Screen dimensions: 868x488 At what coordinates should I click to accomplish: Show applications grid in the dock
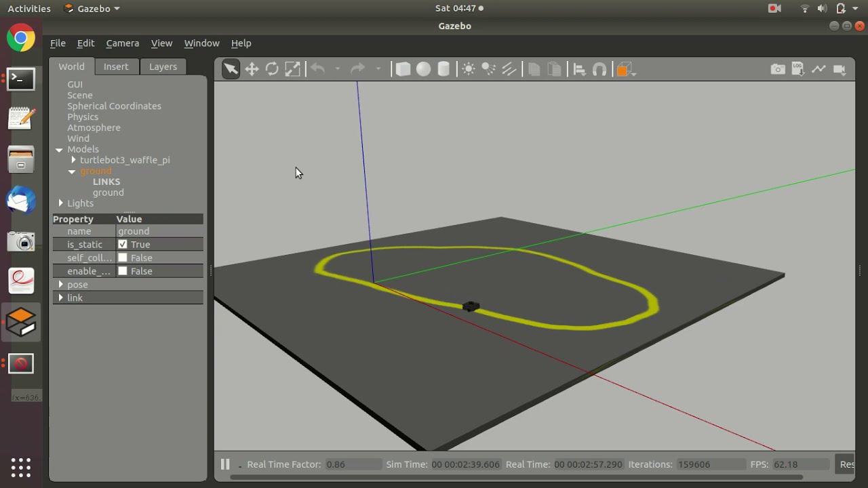coord(21,467)
